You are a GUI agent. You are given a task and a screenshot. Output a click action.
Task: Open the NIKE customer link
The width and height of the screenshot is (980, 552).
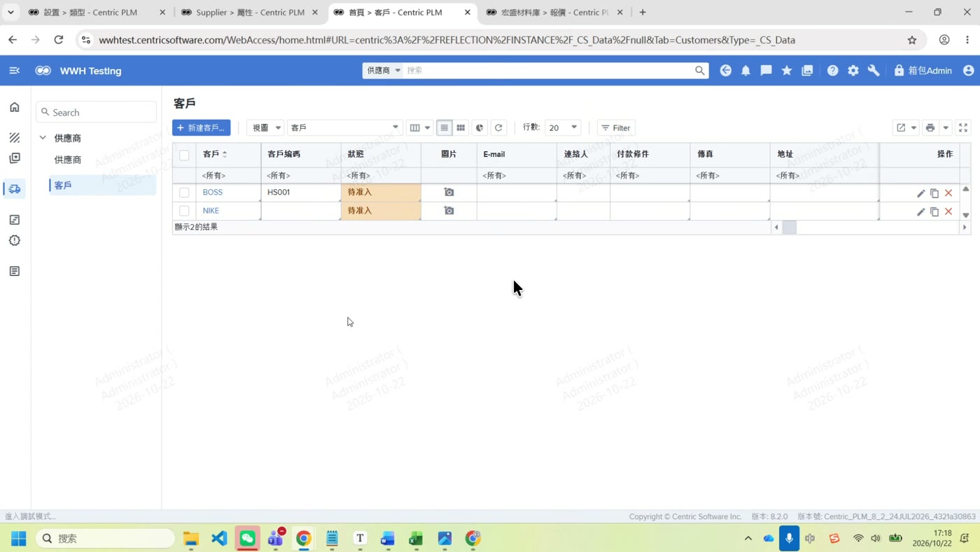211,210
